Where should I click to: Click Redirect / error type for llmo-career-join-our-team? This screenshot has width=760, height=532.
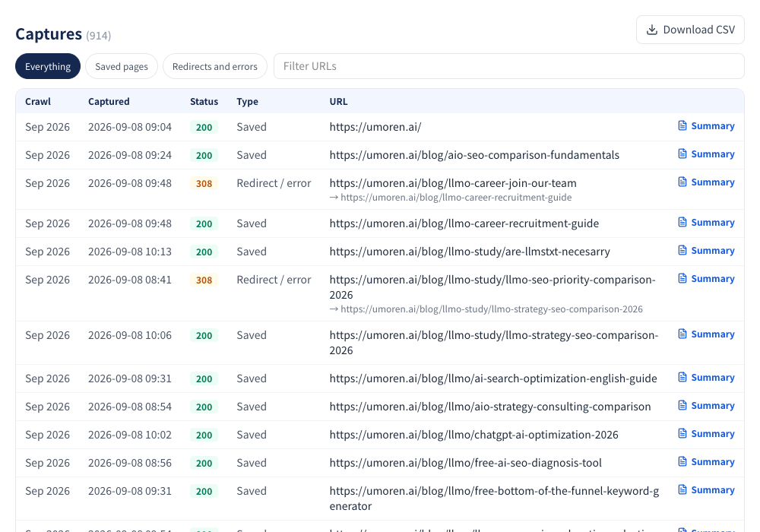coord(274,183)
